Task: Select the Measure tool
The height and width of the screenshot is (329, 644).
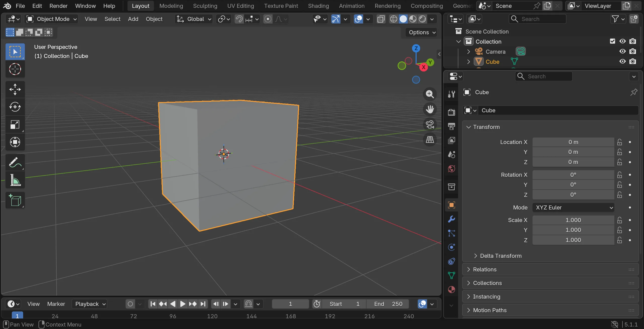Action: (x=15, y=180)
